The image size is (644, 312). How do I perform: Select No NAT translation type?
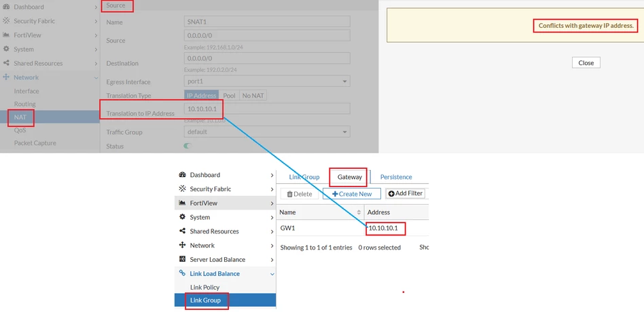(x=253, y=96)
